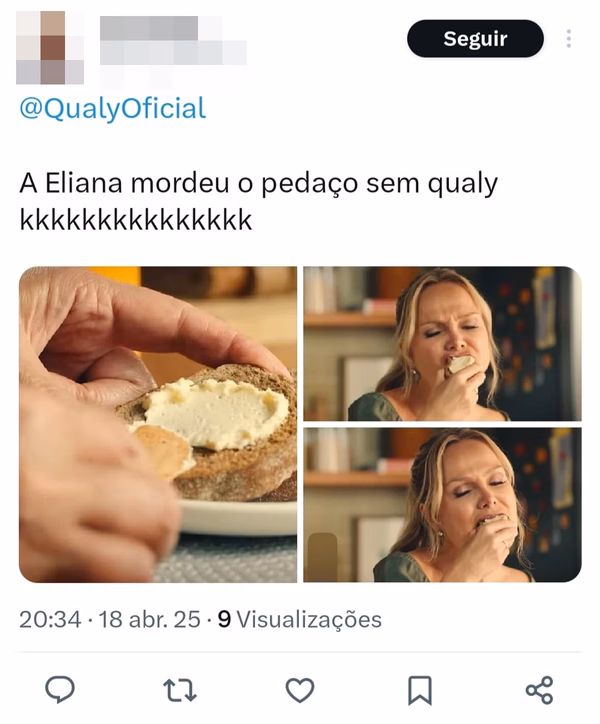Click the Seguir button
The width and height of the screenshot is (600, 724).
pos(475,39)
